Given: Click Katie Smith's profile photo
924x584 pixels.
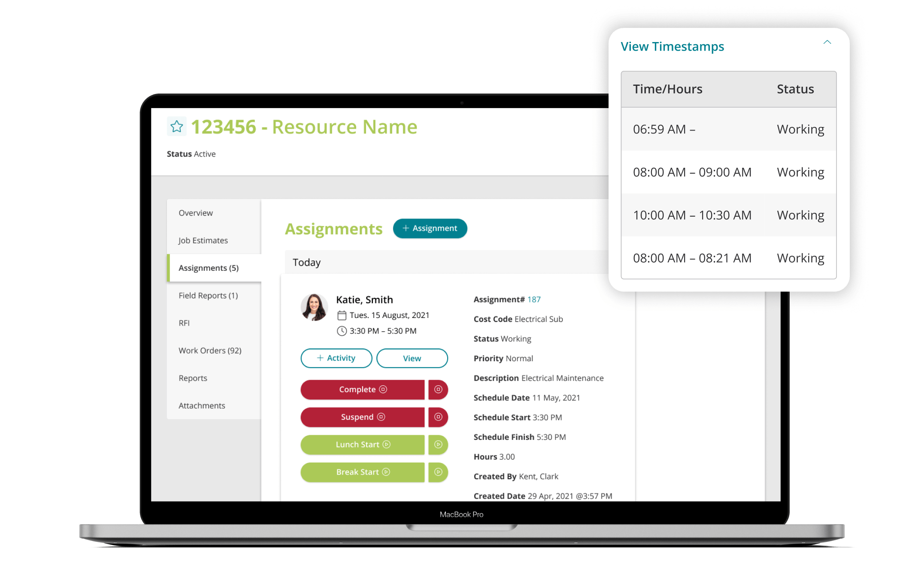Looking at the screenshot, I should pyautogui.click(x=315, y=308).
